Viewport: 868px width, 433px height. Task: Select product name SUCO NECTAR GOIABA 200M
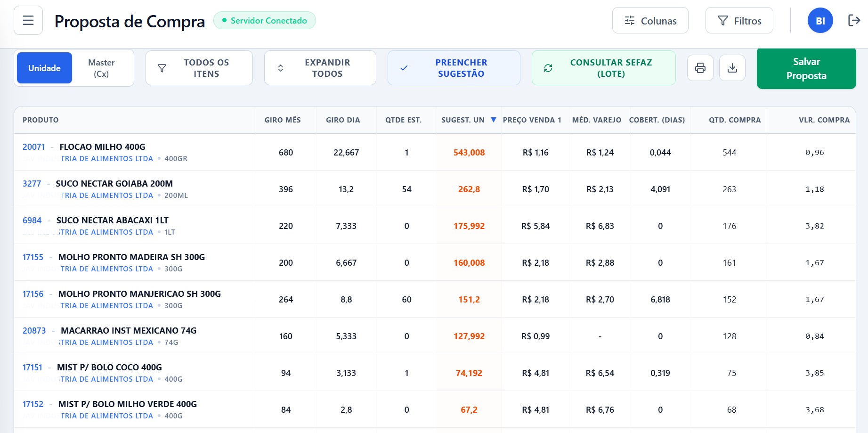pyautogui.click(x=114, y=184)
